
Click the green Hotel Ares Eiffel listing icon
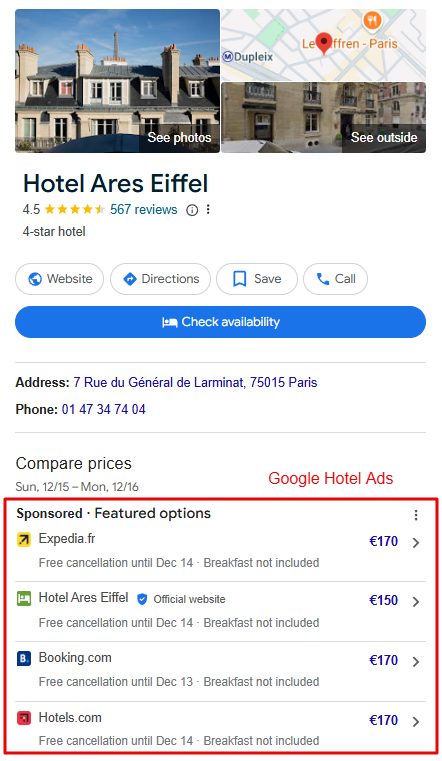[x=24, y=598]
